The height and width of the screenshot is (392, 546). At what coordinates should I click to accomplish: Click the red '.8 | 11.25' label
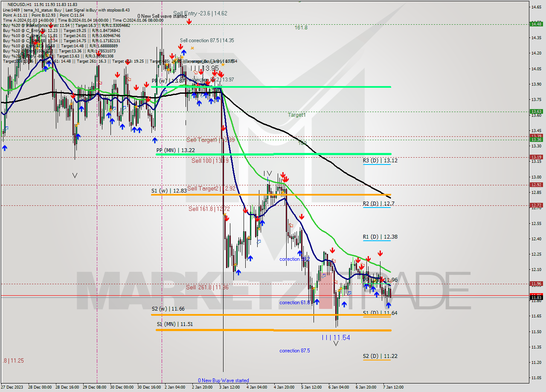point(13,360)
